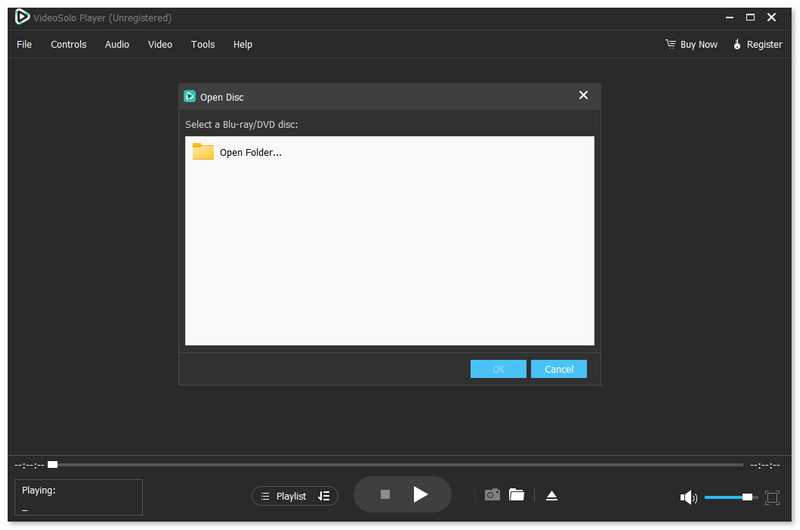The image size is (800, 530).
Task: Enter full screen mode icon
Action: 772,497
